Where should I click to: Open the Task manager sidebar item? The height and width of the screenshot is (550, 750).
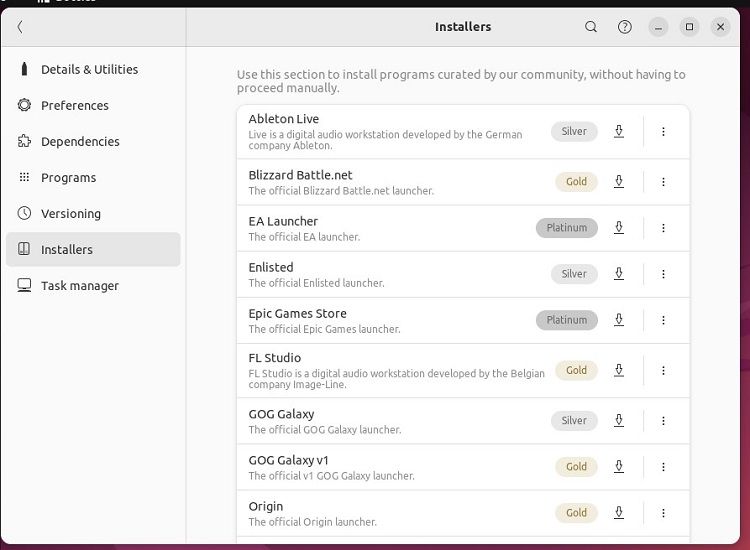point(79,285)
